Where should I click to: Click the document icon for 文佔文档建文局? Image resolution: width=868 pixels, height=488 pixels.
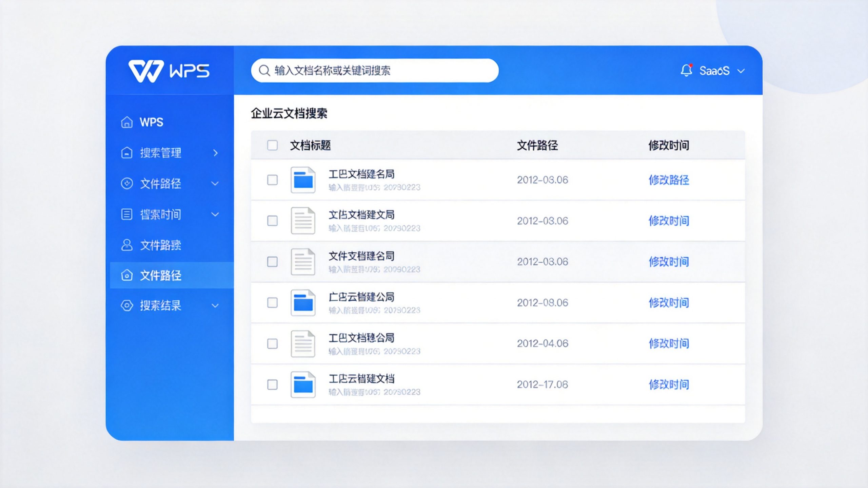(303, 221)
